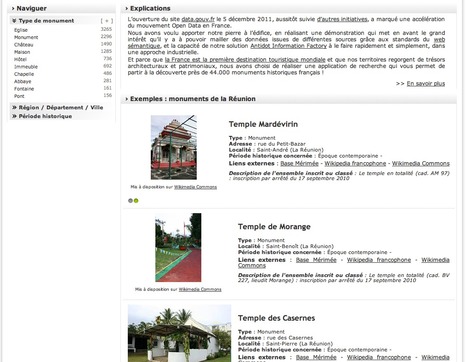Screen dimensions: 467x362
Task: Open Temple Mardévirin title
Action: (263, 124)
